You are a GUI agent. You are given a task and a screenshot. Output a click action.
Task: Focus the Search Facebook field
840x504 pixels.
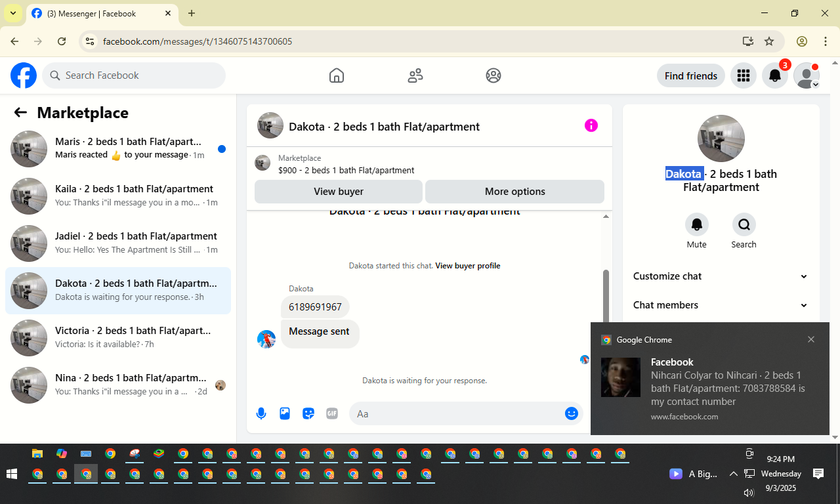coord(134,75)
